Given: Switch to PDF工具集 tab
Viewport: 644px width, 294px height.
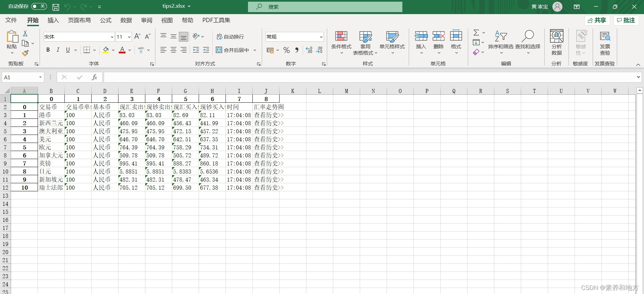Looking at the screenshot, I should [x=216, y=20].
